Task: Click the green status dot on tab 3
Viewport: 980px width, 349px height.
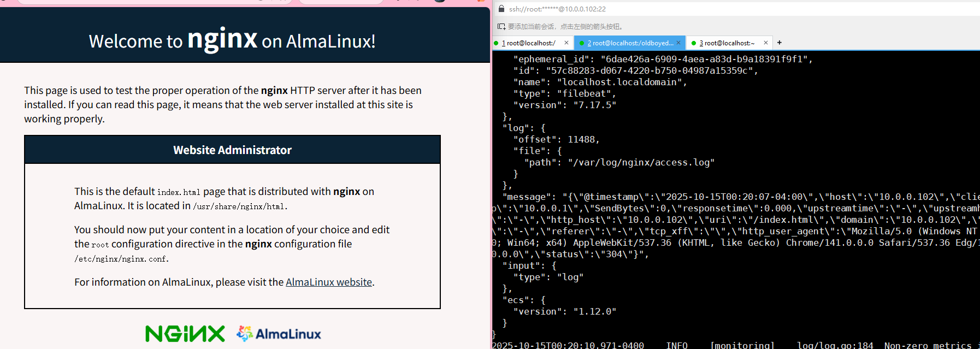Action: click(694, 43)
